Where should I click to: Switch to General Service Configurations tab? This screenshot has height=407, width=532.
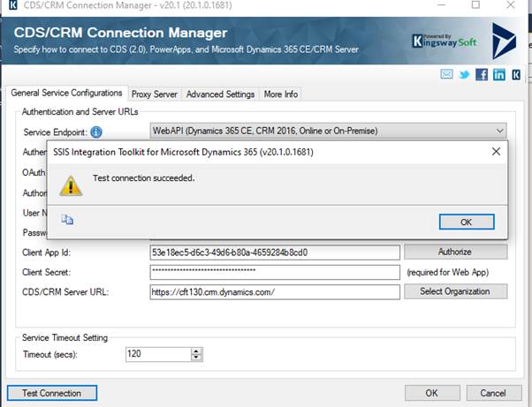point(66,93)
